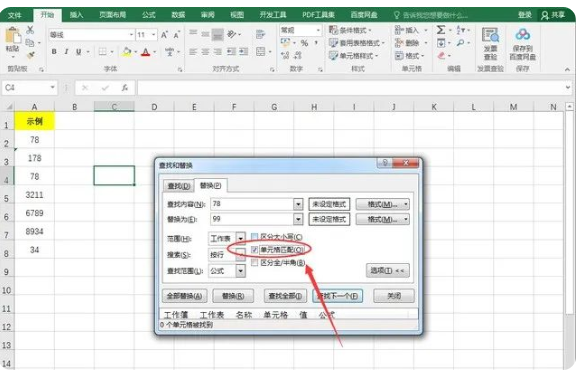Click the Clear eraser icon

[x=441, y=55]
